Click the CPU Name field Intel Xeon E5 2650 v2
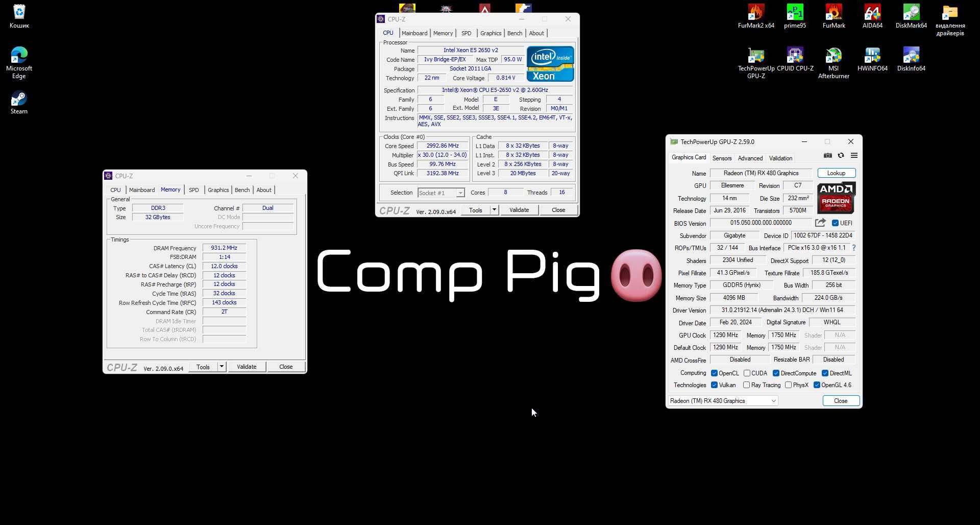 (x=471, y=50)
